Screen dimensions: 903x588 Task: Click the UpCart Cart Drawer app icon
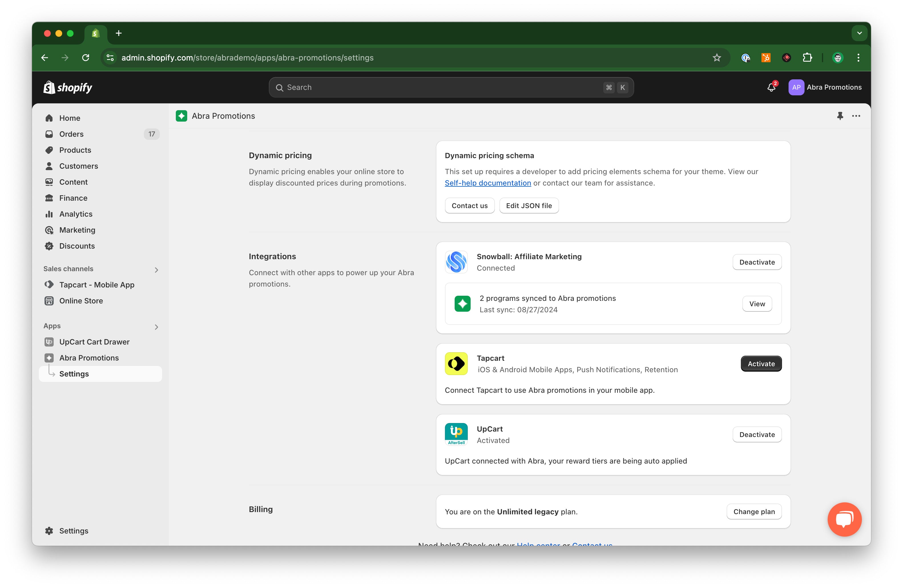click(x=49, y=342)
